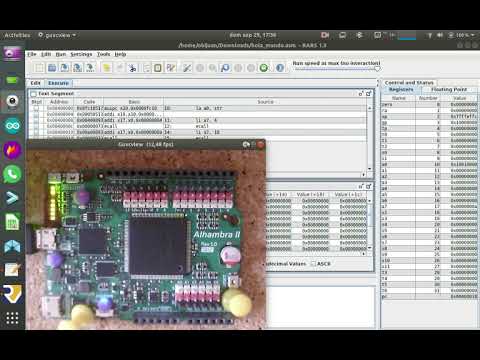Click the Source column header
The width and height of the screenshot is (480, 360).
click(265, 102)
